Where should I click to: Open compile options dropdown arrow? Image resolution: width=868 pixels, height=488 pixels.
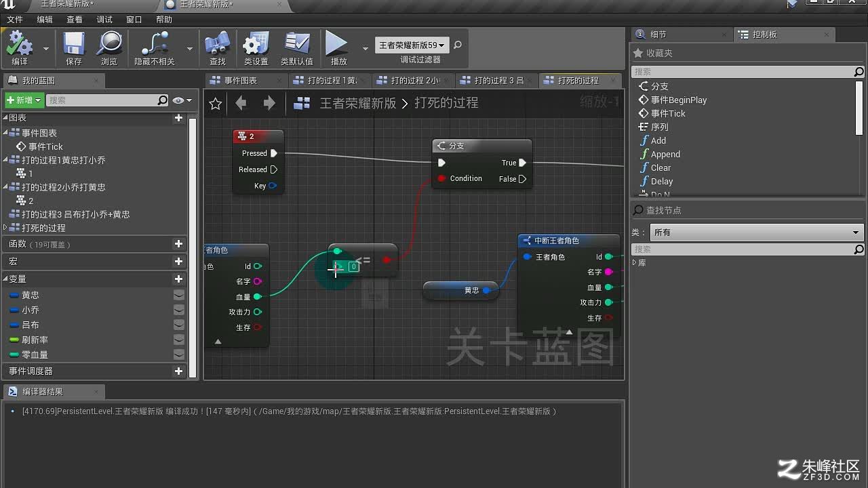click(x=46, y=49)
